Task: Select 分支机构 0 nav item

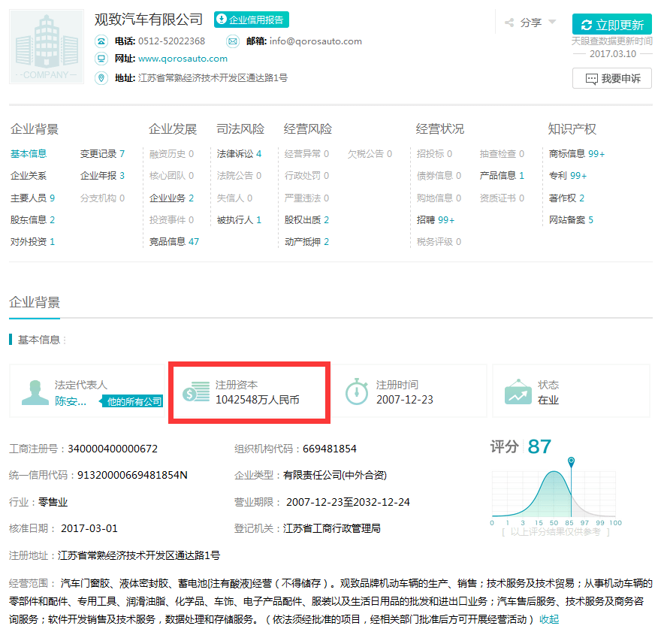Action: (102, 198)
